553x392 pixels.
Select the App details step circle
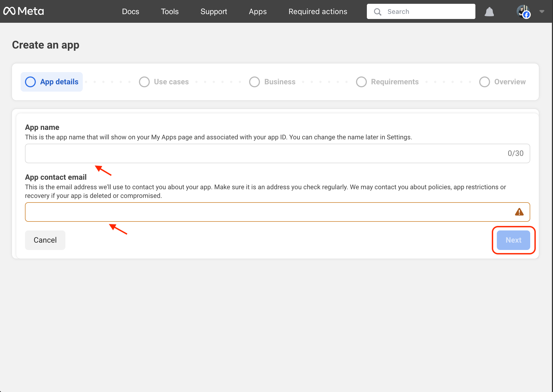click(30, 82)
